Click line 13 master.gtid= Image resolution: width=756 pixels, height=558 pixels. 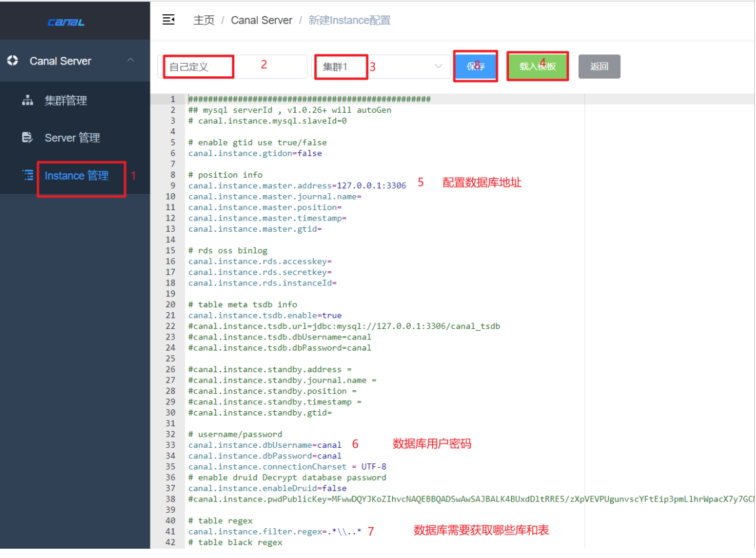coord(255,229)
